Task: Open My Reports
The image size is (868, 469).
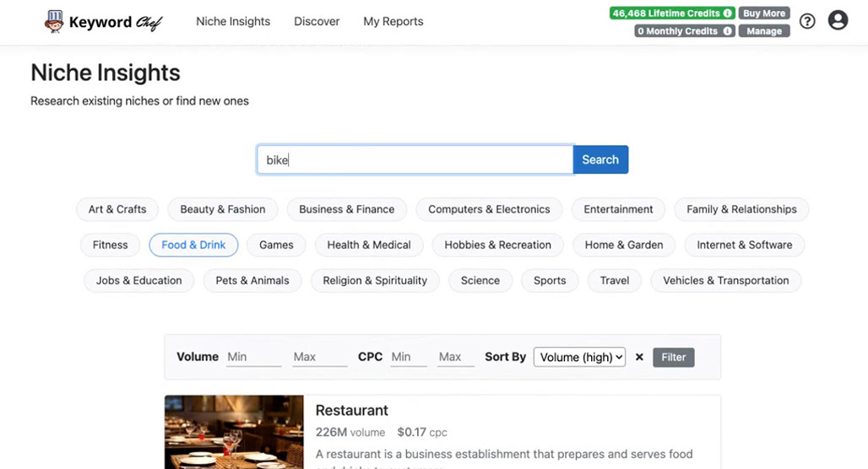Action: (x=393, y=22)
